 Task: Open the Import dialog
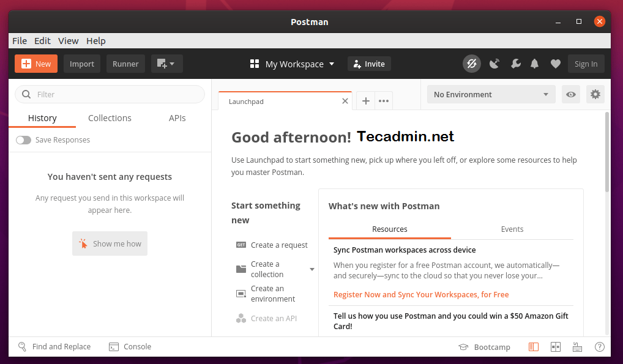pos(82,64)
